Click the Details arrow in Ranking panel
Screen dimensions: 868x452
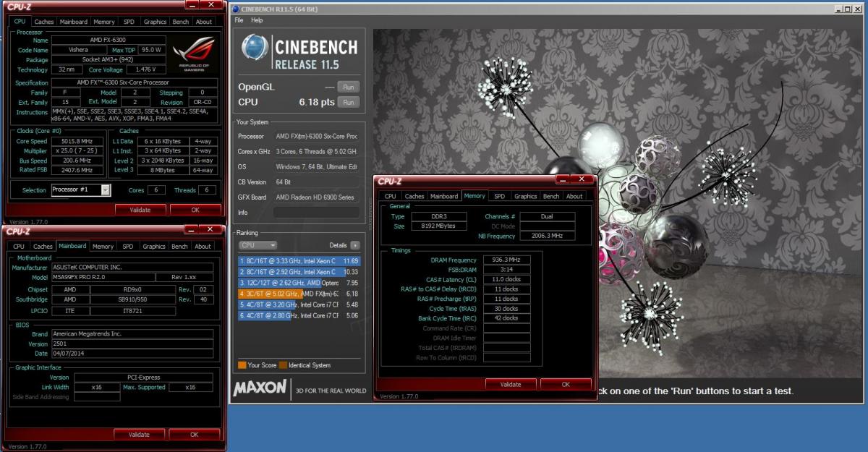(x=355, y=245)
